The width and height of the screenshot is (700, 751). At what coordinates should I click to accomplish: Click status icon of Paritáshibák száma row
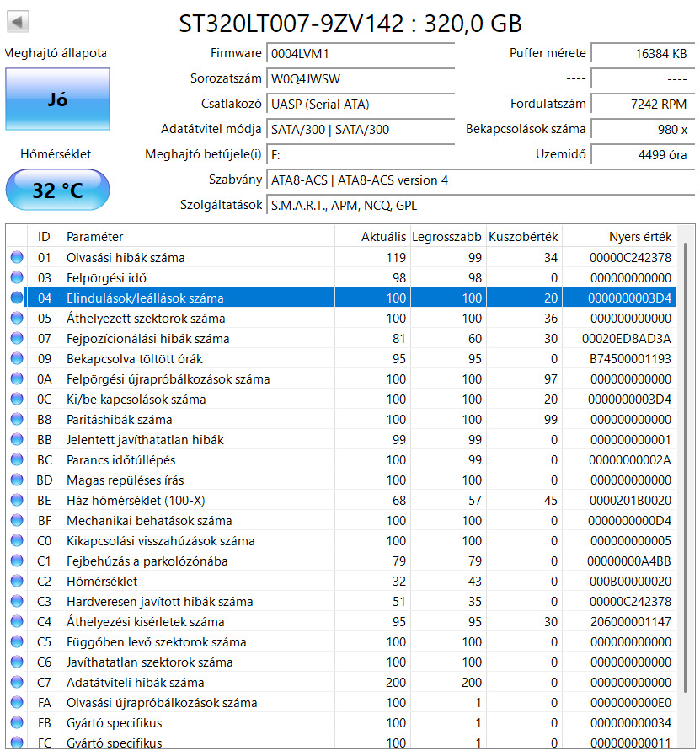(17, 419)
